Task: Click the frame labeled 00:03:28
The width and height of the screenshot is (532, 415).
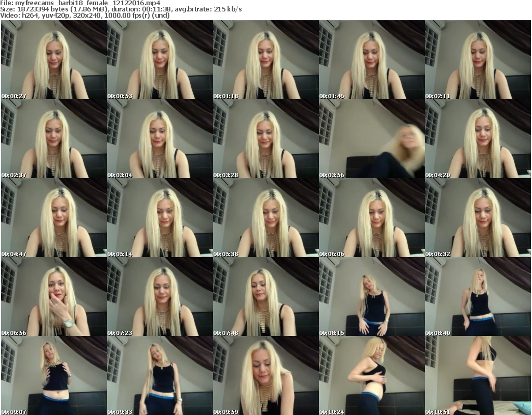Action: tap(265, 139)
